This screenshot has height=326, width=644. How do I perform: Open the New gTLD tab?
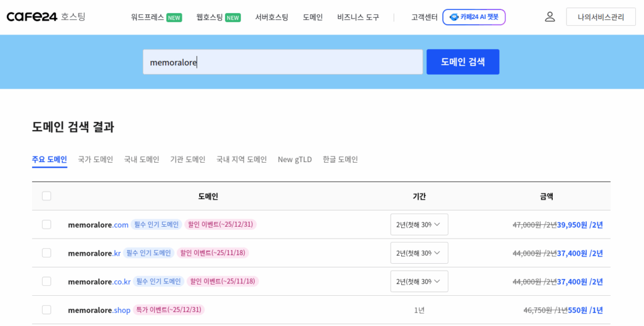(294, 160)
